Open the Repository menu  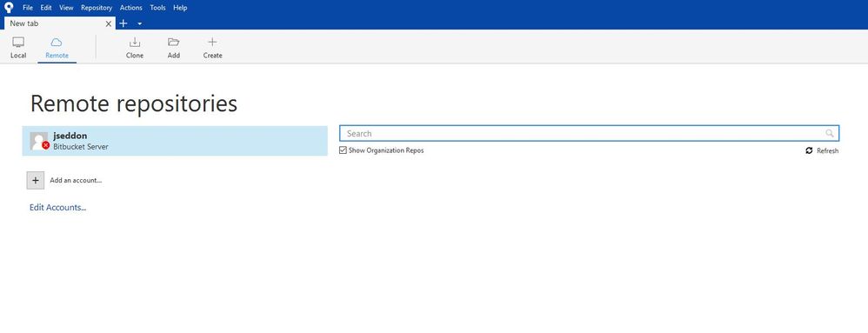(97, 8)
